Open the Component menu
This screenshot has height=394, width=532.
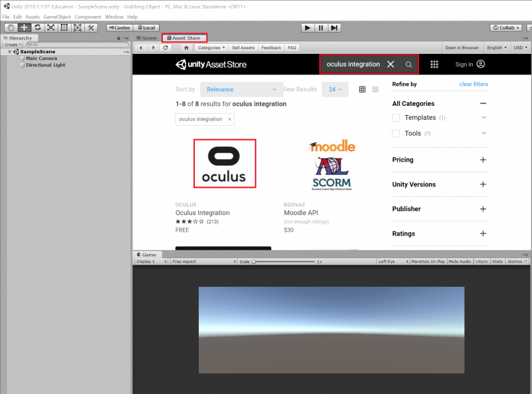tap(88, 17)
